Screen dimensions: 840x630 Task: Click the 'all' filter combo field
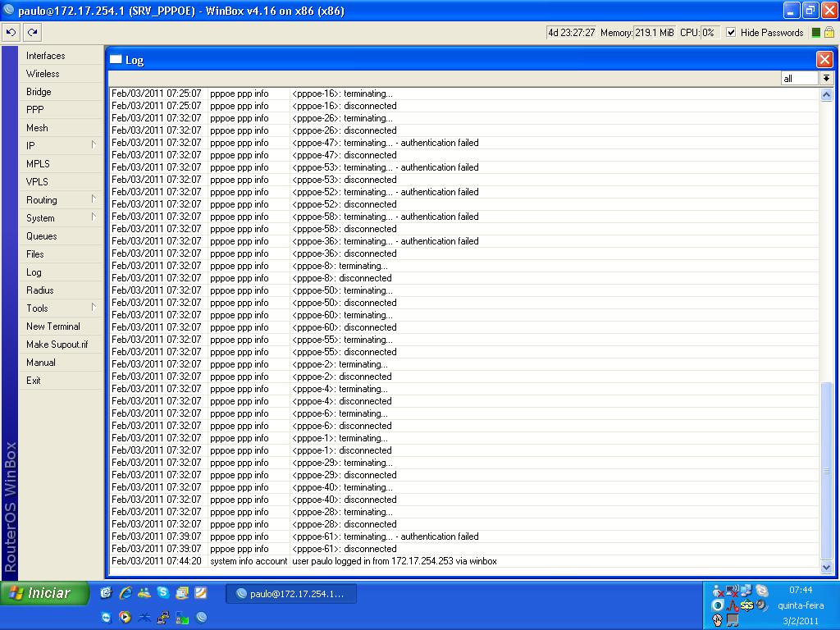pyautogui.click(x=799, y=79)
